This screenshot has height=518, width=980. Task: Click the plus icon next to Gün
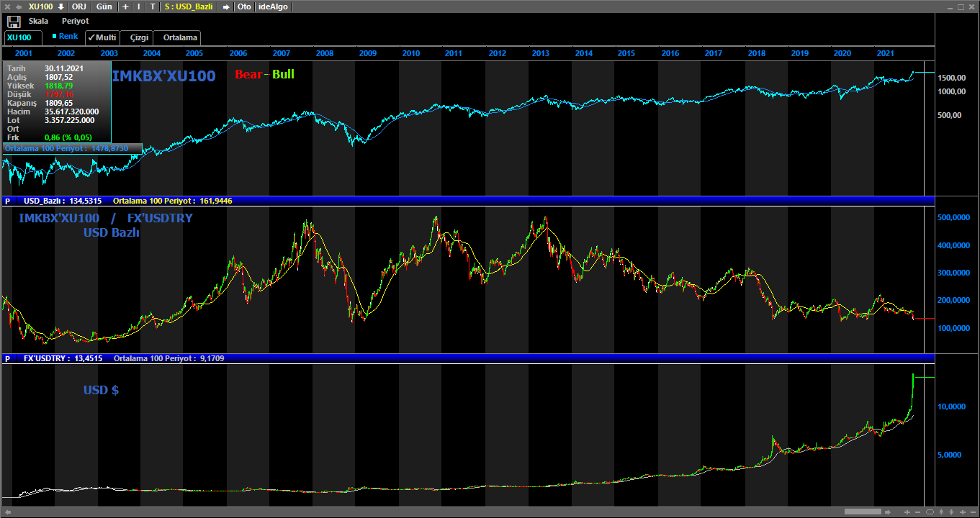(125, 6)
